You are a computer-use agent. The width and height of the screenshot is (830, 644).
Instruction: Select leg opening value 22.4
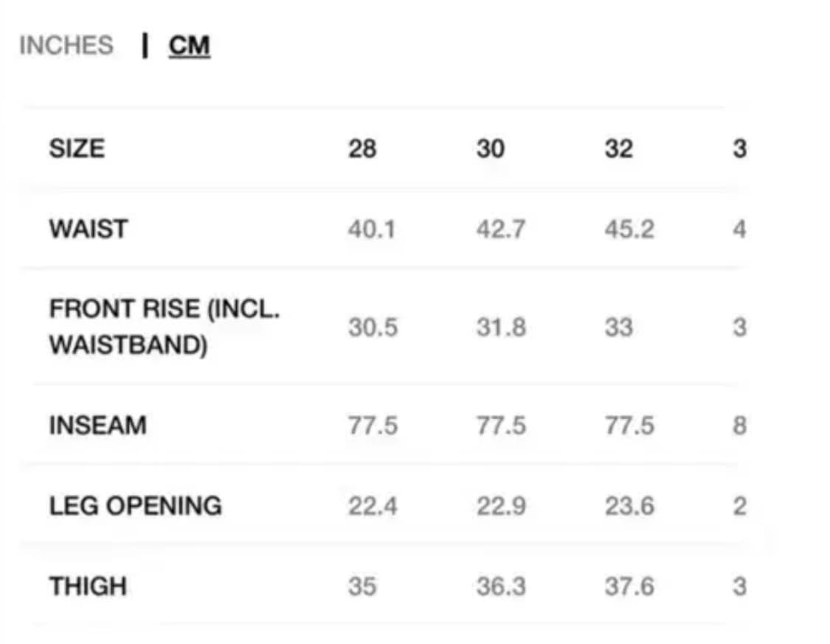click(373, 506)
